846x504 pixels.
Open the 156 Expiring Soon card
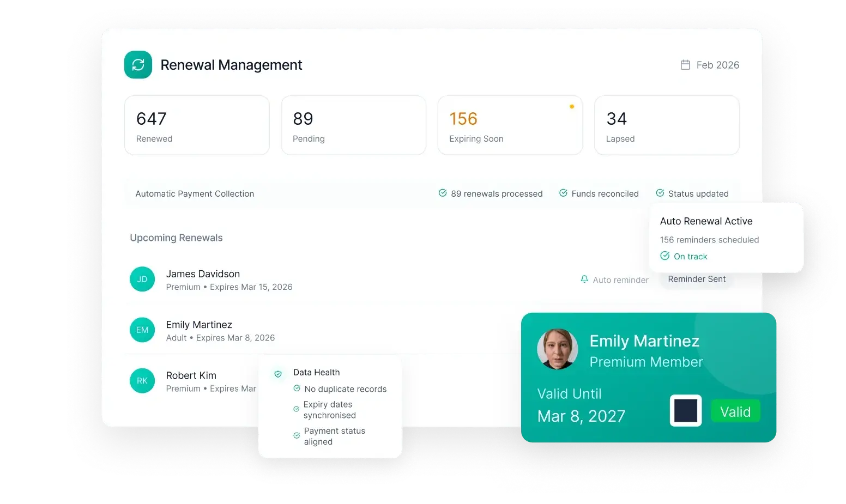(x=510, y=125)
